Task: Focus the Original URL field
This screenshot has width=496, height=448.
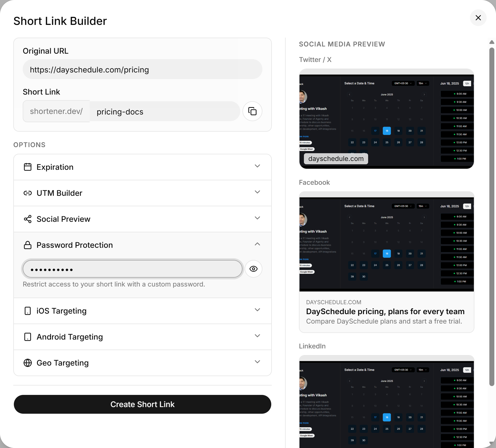Action: (x=143, y=69)
